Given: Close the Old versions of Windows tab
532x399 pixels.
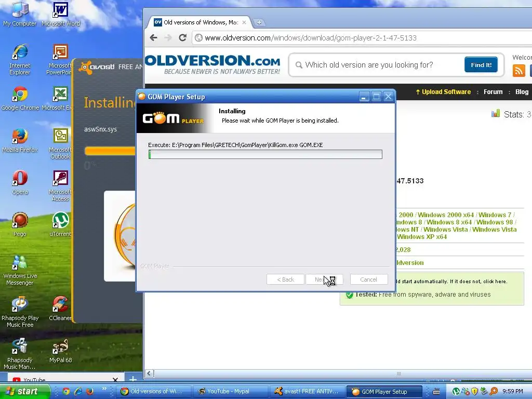Looking at the screenshot, I should [244, 22].
